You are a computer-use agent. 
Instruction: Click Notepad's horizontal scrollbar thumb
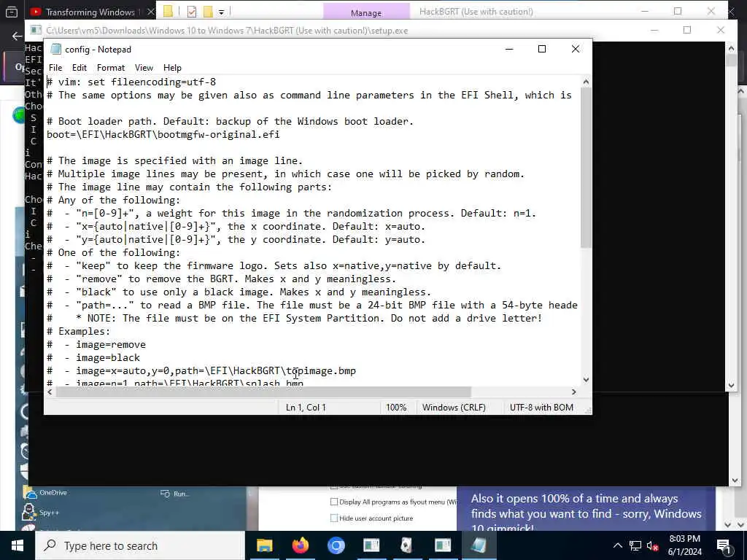click(263, 392)
